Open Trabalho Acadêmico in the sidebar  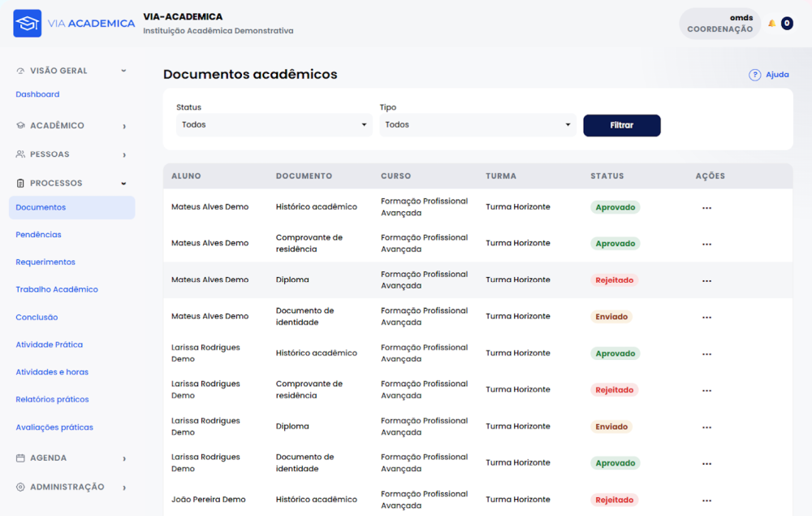[57, 289]
